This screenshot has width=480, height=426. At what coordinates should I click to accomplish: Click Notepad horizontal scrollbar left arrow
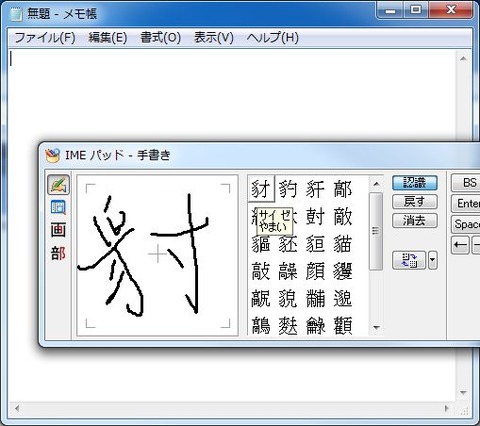click(16, 408)
